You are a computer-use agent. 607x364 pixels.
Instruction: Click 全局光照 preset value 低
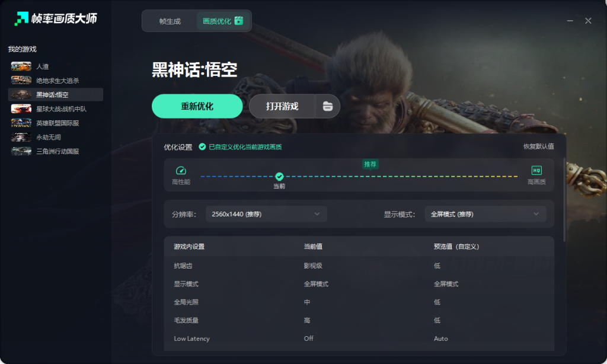click(437, 302)
